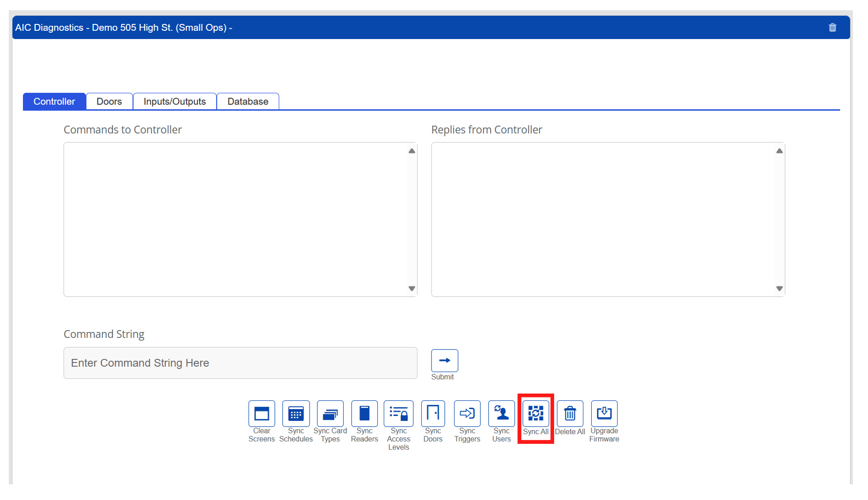The image size is (868, 500).
Task: Click the Clear Screens icon
Action: (262, 414)
